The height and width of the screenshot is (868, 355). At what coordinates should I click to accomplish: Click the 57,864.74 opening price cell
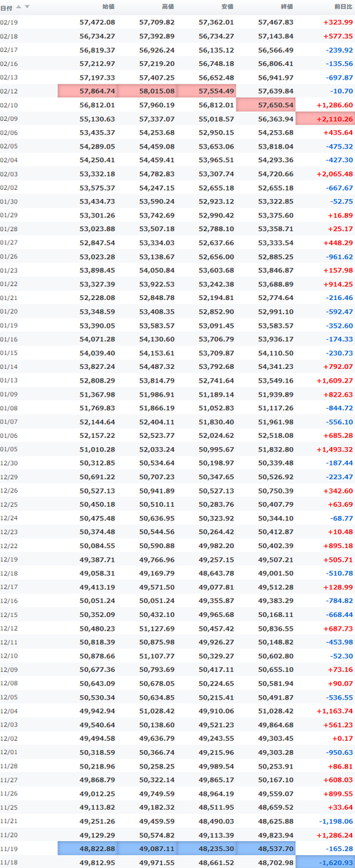pyautogui.click(x=87, y=91)
